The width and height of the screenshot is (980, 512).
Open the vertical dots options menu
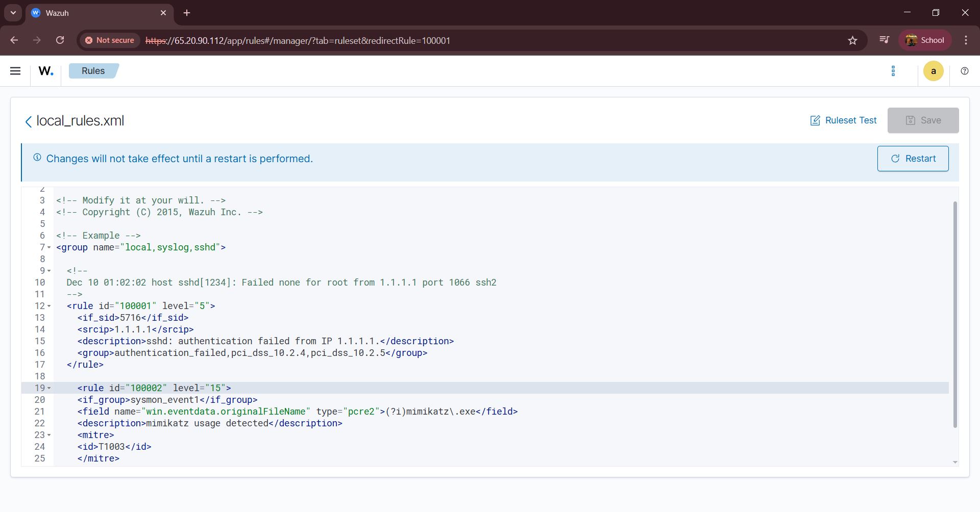(x=893, y=71)
